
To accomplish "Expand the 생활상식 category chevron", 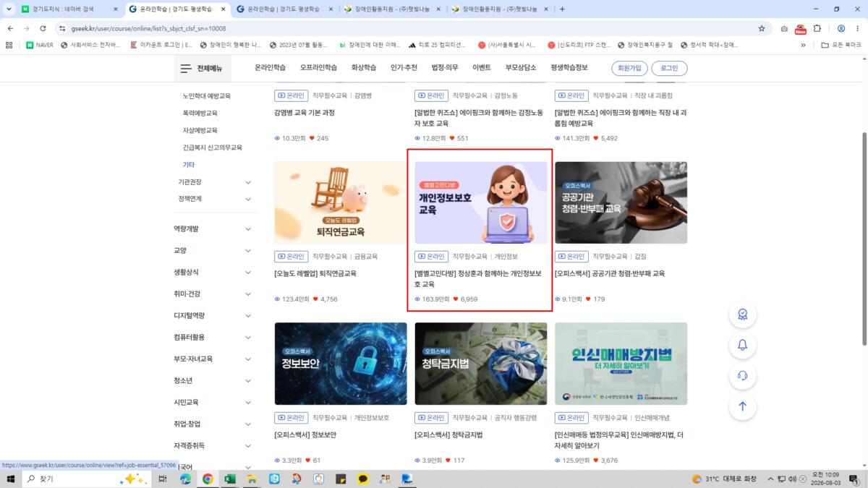I will [x=248, y=272].
